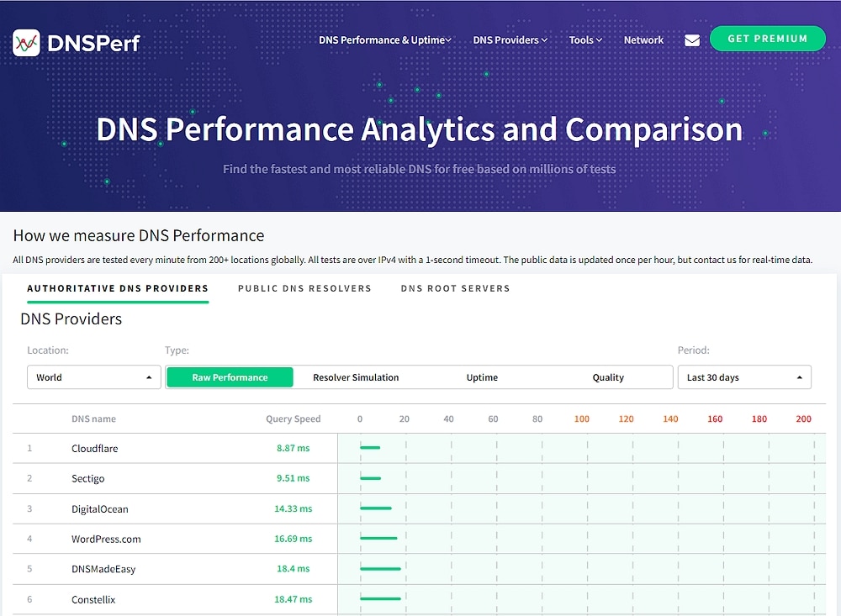
Task: Open the DNS Performance & Uptime menu
Action: pos(384,40)
